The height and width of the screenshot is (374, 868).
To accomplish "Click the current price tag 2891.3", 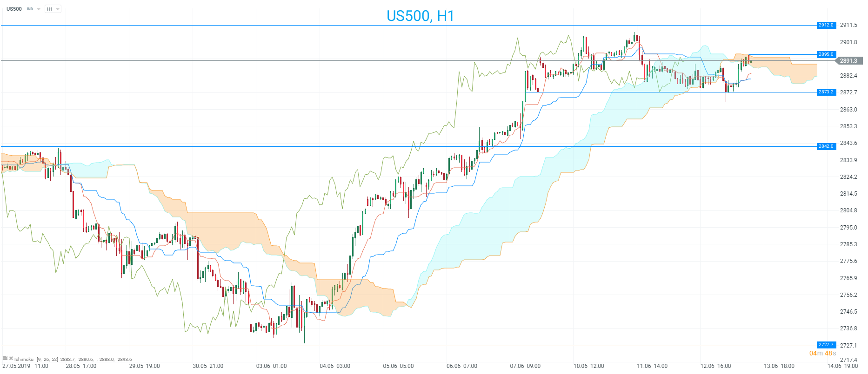I will [848, 61].
